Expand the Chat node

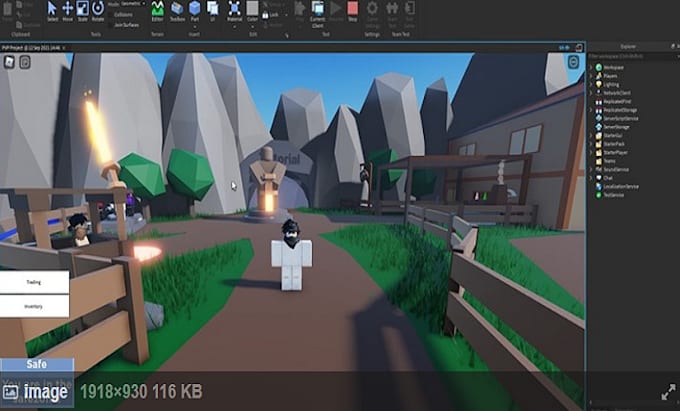[x=591, y=178]
